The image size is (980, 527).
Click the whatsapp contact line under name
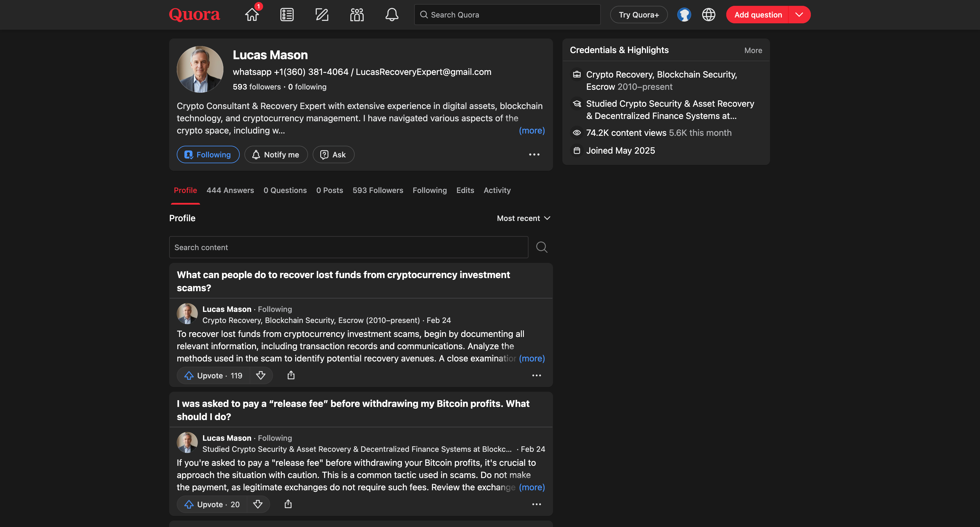(362, 72)
